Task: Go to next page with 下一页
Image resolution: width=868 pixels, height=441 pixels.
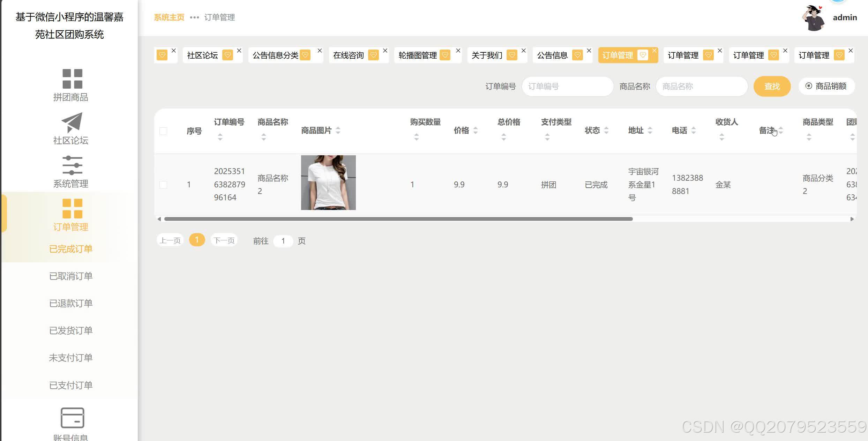Action: click(x=224, y=240)
